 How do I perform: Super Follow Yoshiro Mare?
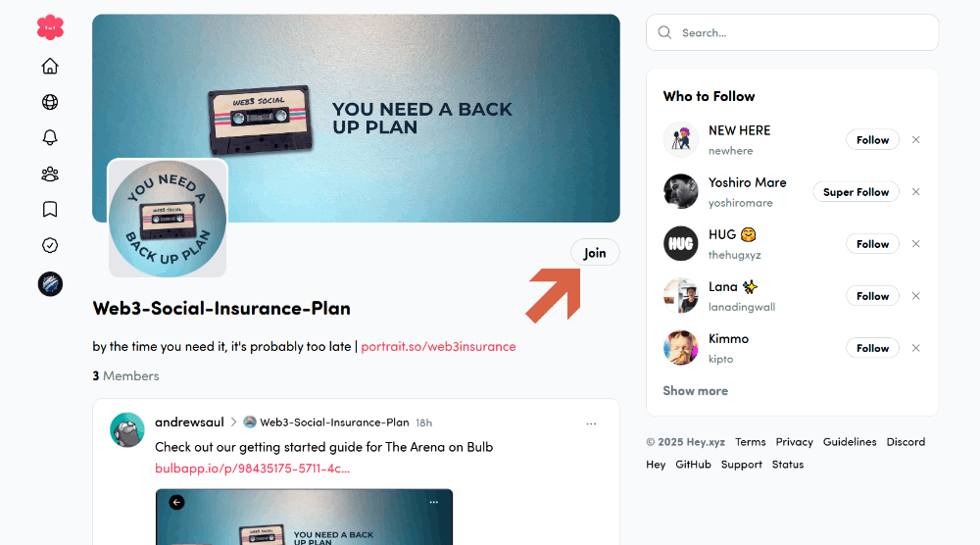coord(856,192)
